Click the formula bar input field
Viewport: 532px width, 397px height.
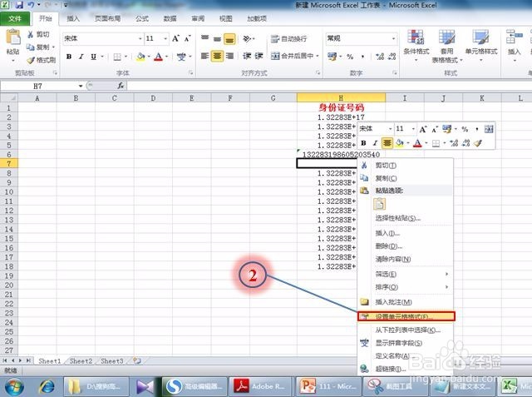tap(329, 86)
